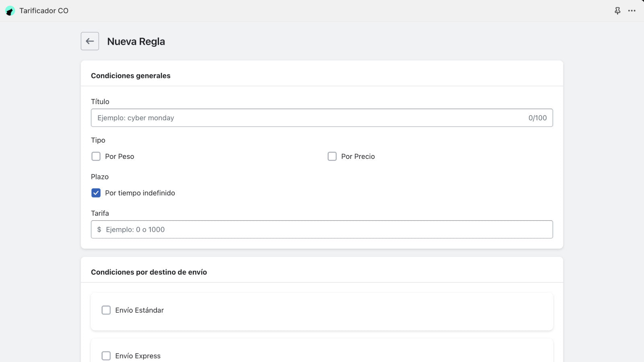Click the Plazo field label
This screenshot has height=362, width=644.
pyautogui.click(x=99, y=177)
